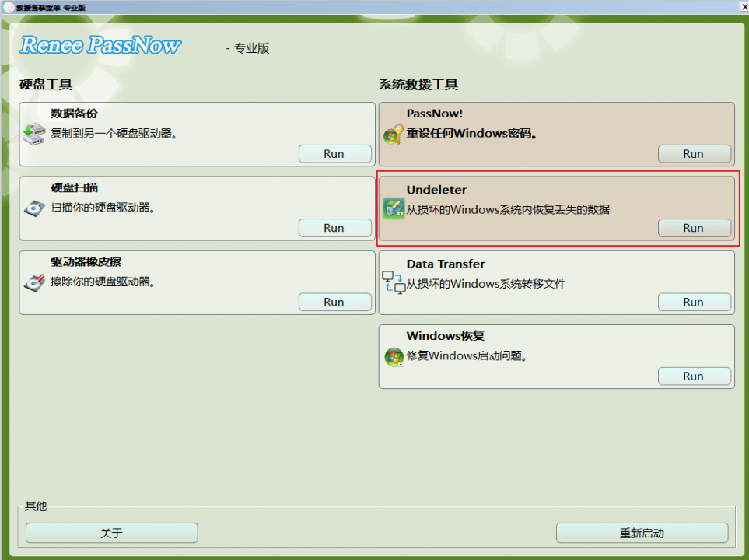The width and height of the screenshot is (749, 560).
Task: Click the Data Transfer computers icon
Action: [394, 282]
